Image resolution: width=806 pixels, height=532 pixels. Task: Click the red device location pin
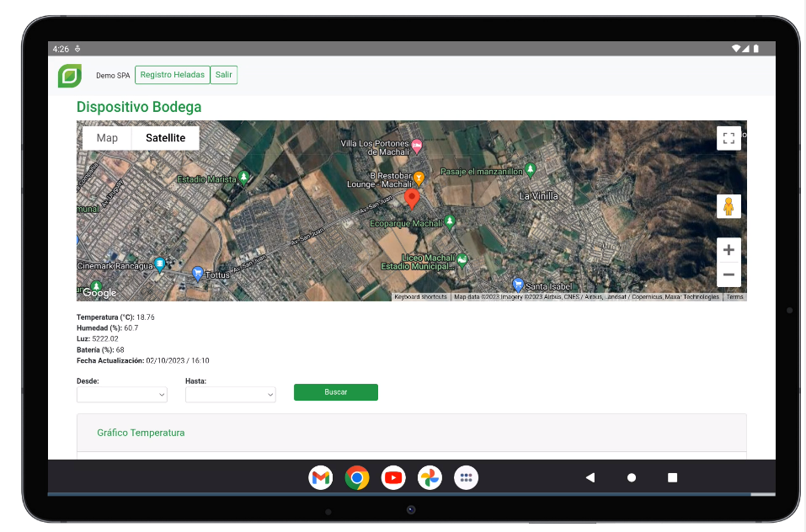pos(412,198)
